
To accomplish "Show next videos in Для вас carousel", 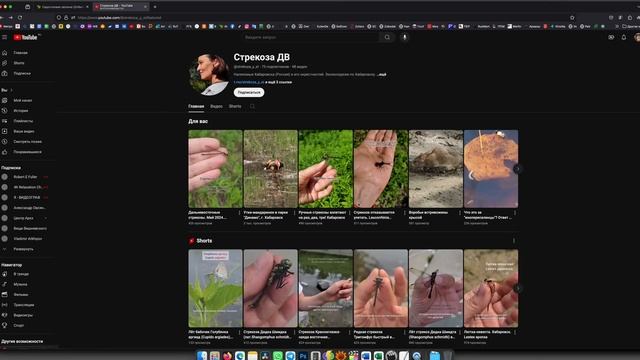I will point(517,169).
